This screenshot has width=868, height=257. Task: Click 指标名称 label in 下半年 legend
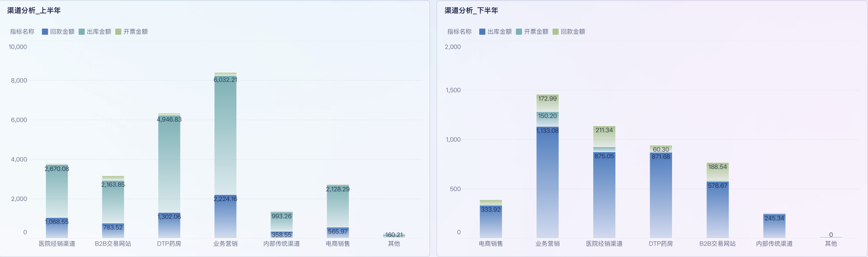tap(459, 32)
